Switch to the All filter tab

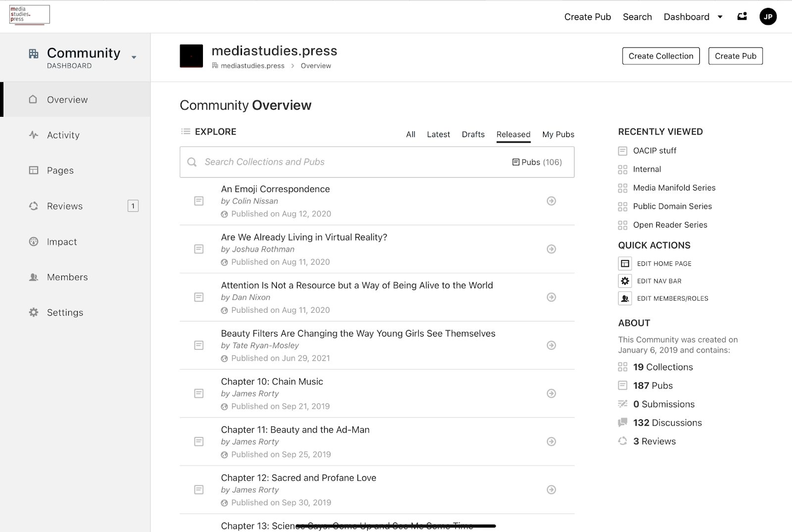click(411, 134)
